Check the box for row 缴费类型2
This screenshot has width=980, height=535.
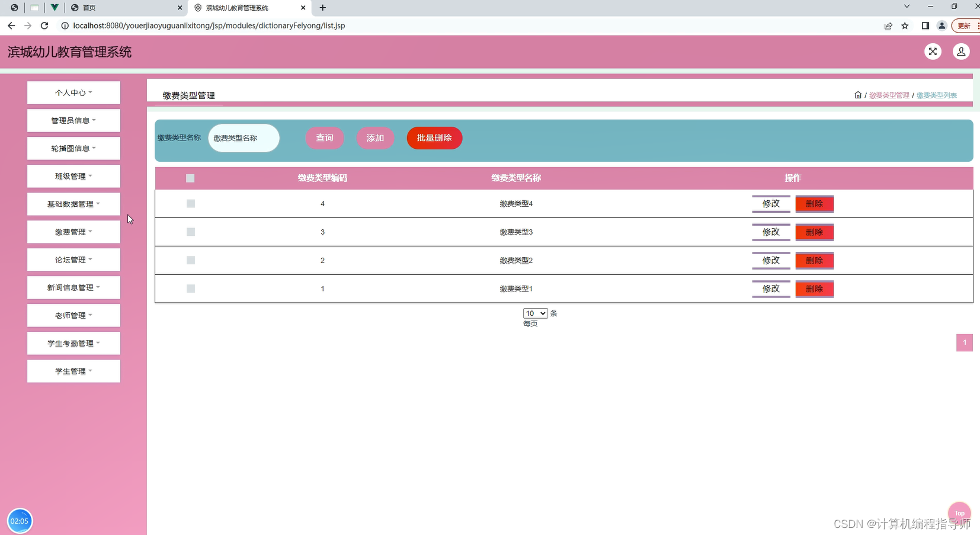point(191,261)
